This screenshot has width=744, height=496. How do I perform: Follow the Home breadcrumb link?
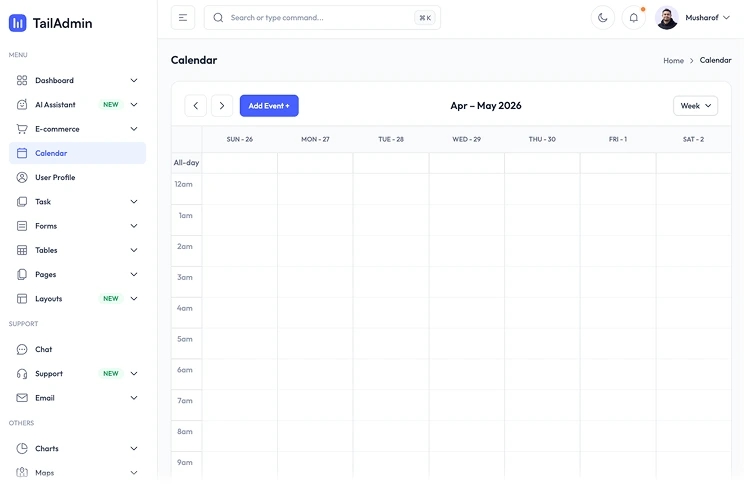tap(673, 60)
